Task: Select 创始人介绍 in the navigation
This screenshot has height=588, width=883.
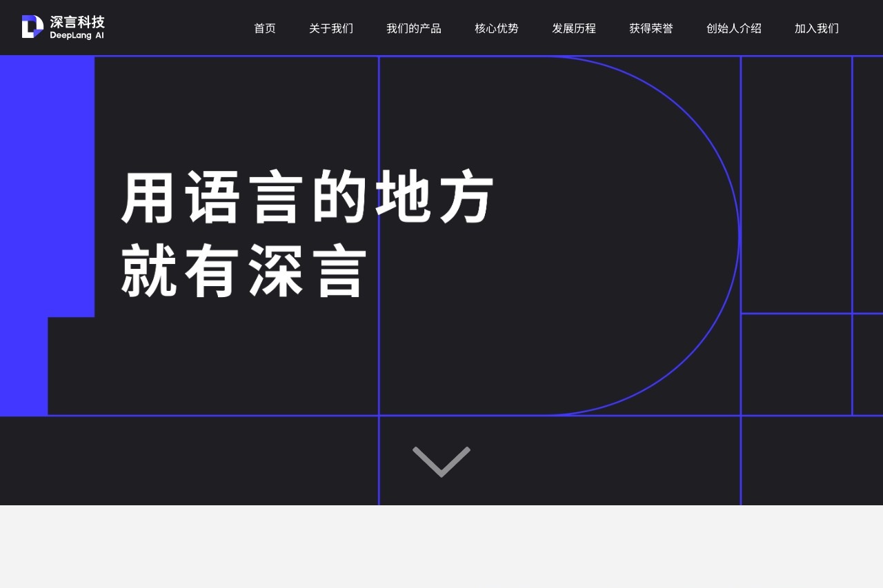Action: [x=734, y=28]
